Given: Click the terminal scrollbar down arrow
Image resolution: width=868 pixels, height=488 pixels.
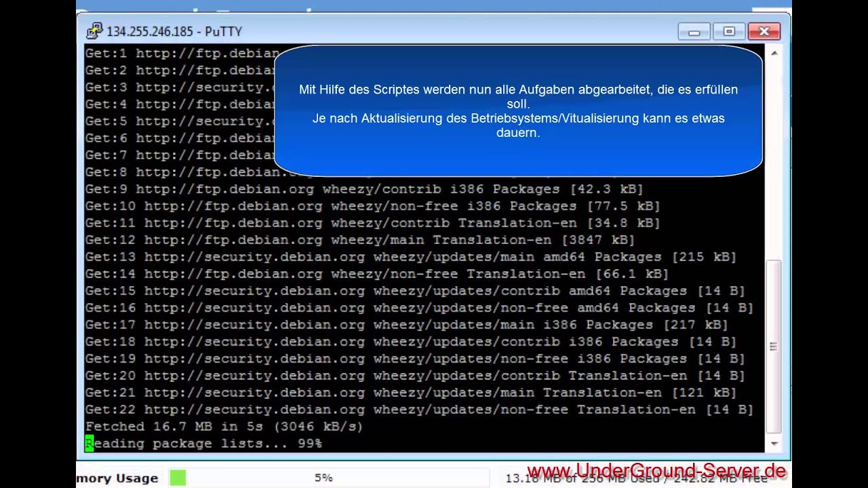Looking at the screenshot, I should pos(774,444).
